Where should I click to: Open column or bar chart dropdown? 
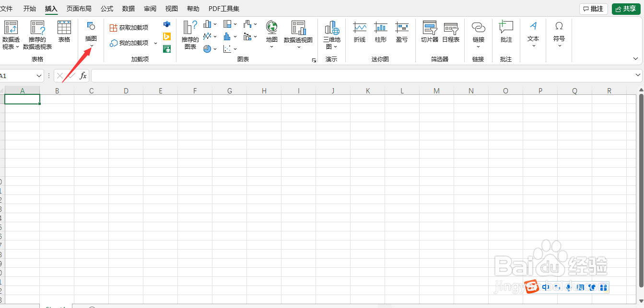point(210,24)
